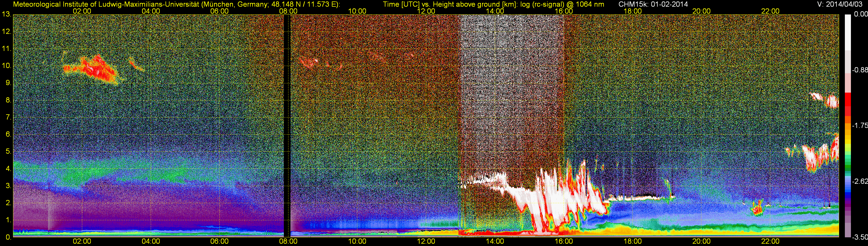This screenshot has height=246, width=868.
Task: Pick the 5. km height axis label
Action: pyautogui.click(x=8, y=152)
